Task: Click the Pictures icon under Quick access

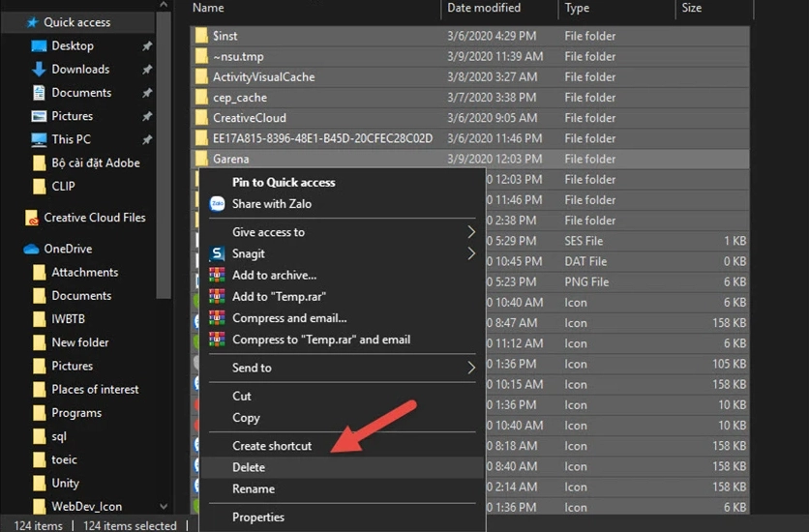Action: [39, 116]
